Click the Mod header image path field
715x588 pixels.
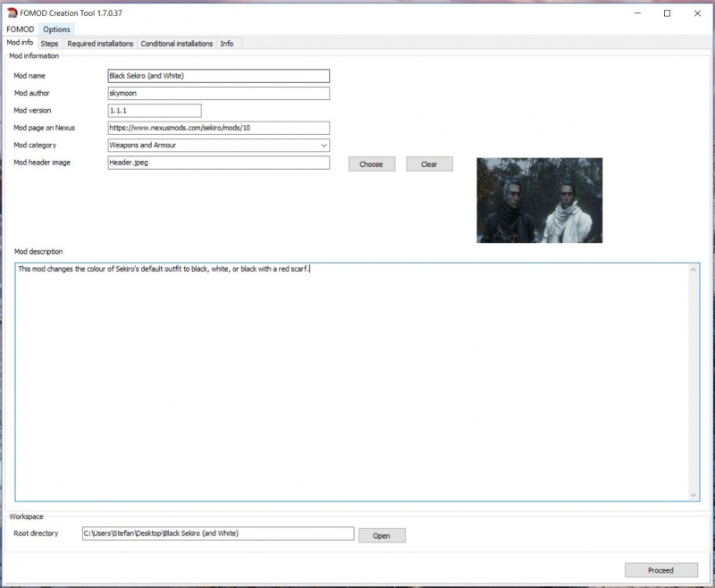[x=219, y=163]
